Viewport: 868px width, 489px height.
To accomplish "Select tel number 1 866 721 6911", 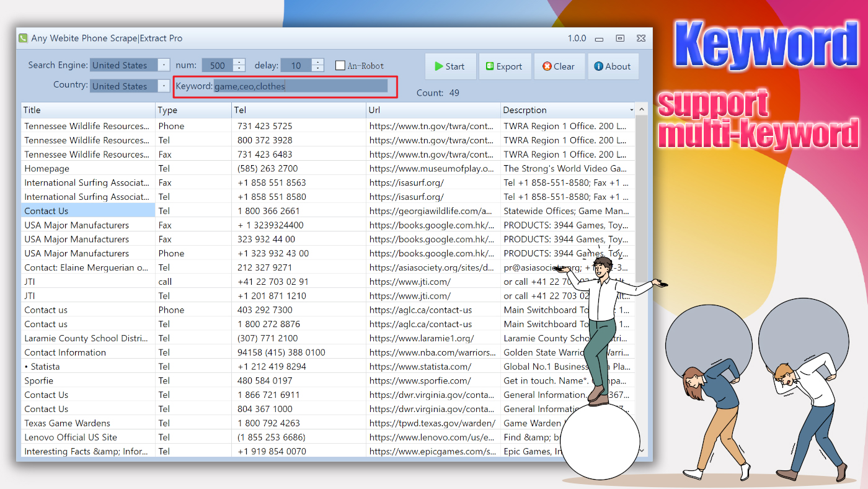I will [x=268, y=395].
